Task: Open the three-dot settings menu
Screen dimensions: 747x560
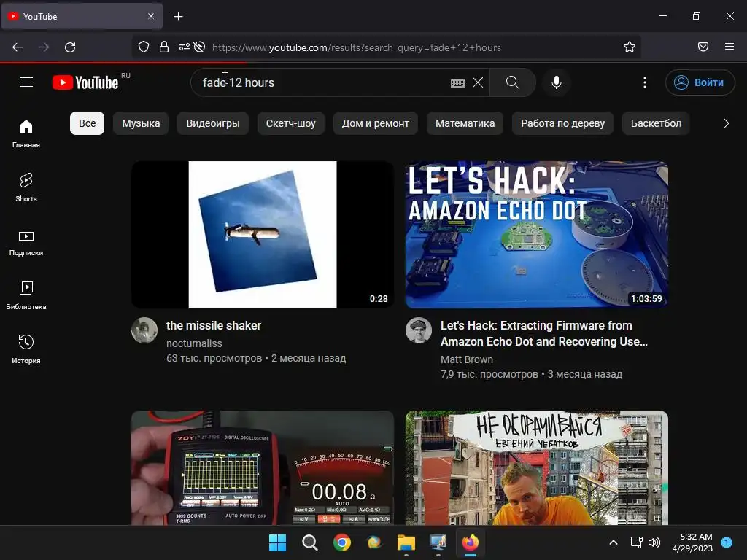Action: coord(645,82)
